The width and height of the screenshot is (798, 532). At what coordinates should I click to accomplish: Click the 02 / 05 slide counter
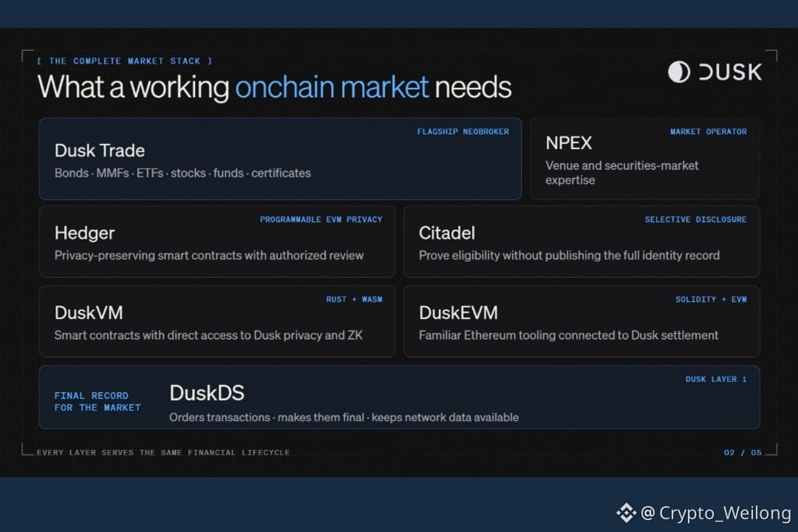(743, 453)
